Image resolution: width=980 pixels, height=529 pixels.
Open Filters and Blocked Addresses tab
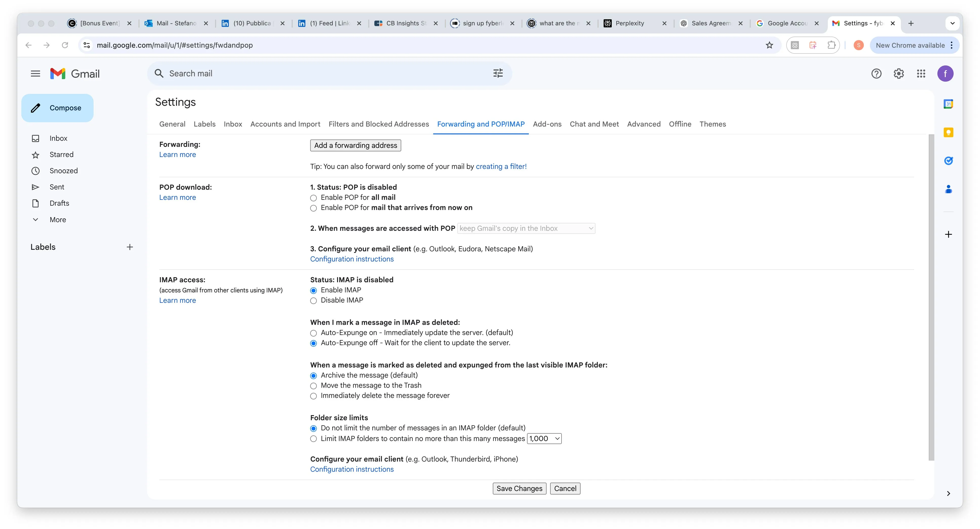coord(378,124)
